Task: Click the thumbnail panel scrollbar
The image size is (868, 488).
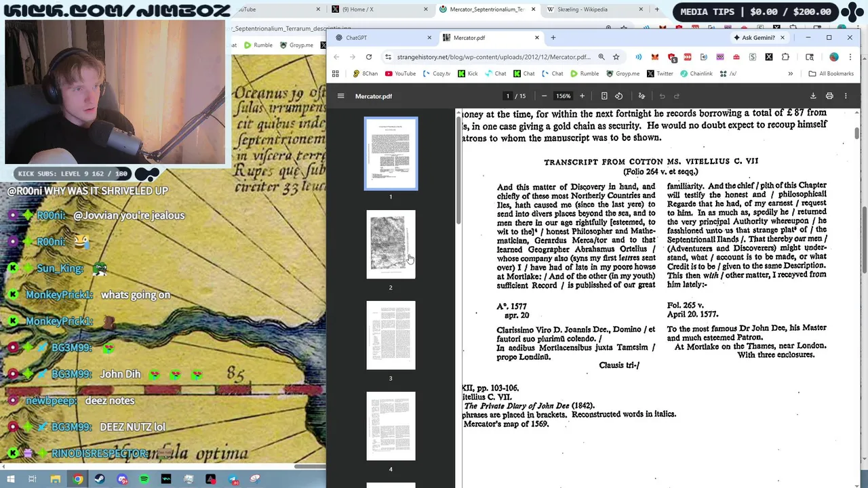Action: click(458, 169)
